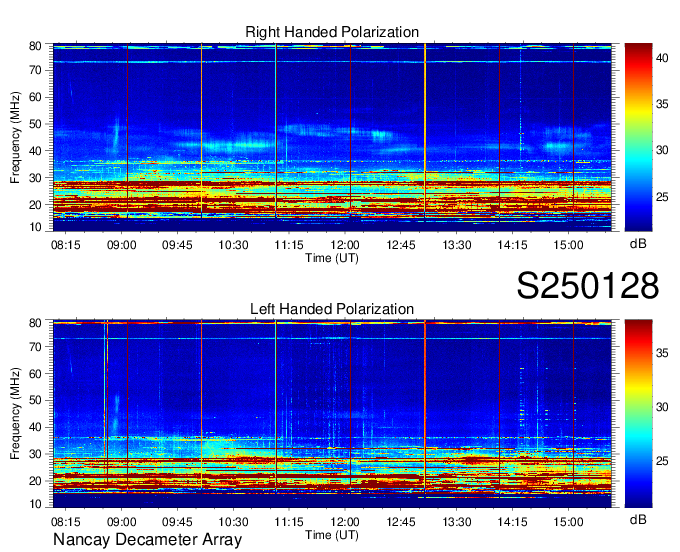Click the 13:30 time tick of left-handed plot
The image size is (680, 552).
[x=457, y=522]
